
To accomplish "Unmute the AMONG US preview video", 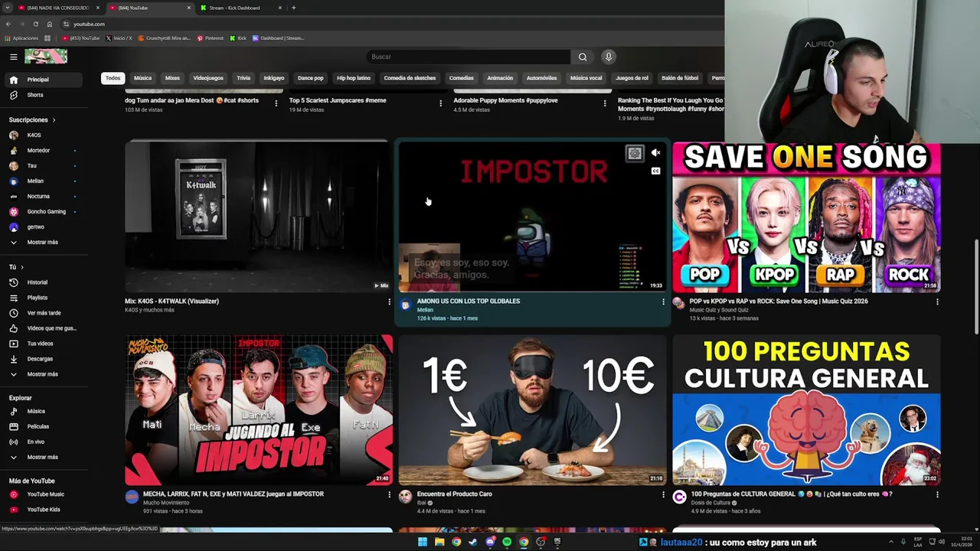I will click(655, 153).
